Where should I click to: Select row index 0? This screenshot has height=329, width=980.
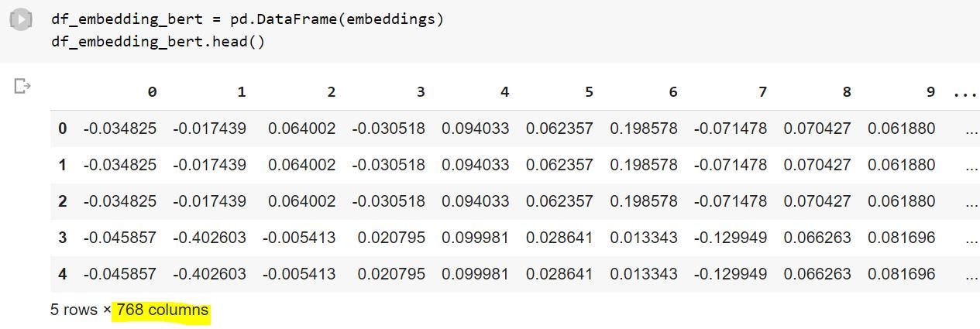click(x=63, y=129)
